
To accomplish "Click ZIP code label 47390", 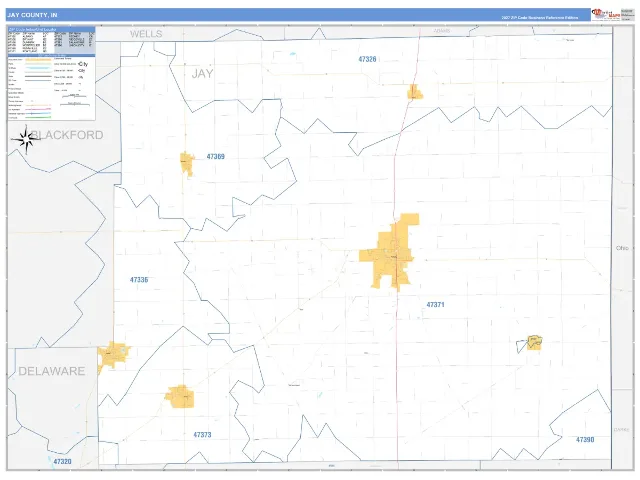I will tap(585, 440).
